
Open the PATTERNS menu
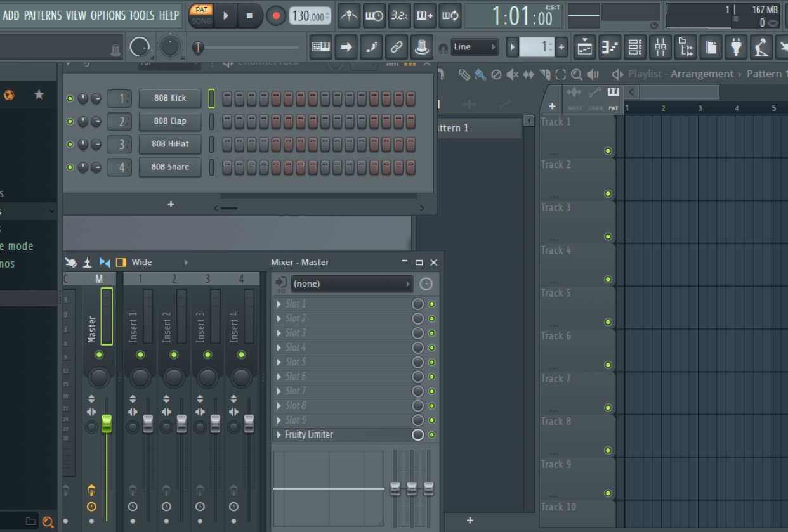point(43,15)
